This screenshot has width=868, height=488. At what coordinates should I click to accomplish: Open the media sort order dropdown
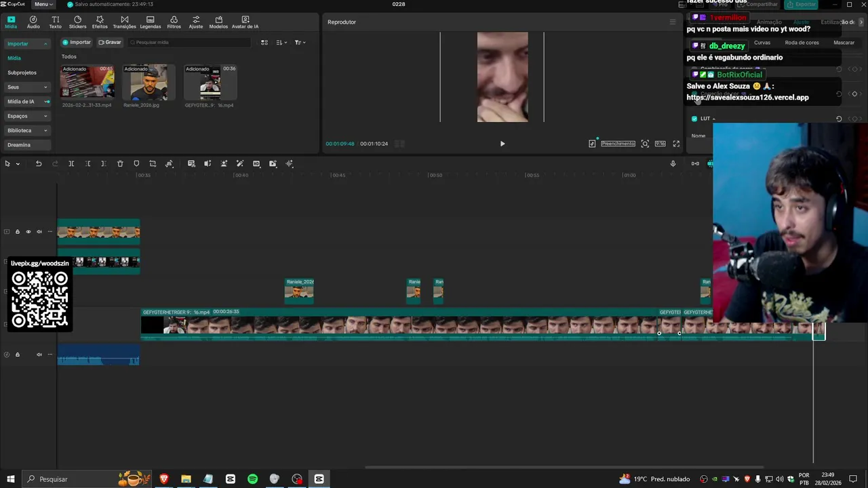281,42
